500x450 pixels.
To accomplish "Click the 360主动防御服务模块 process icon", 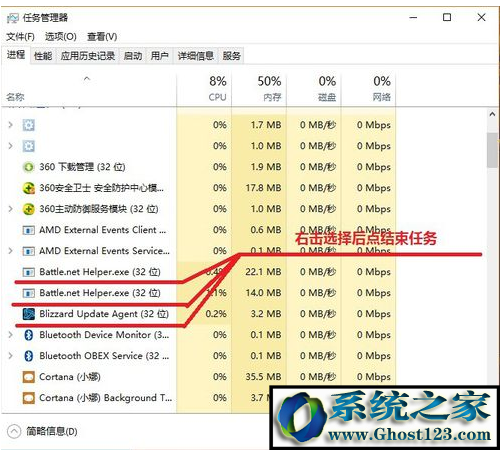I will (29, 209).
